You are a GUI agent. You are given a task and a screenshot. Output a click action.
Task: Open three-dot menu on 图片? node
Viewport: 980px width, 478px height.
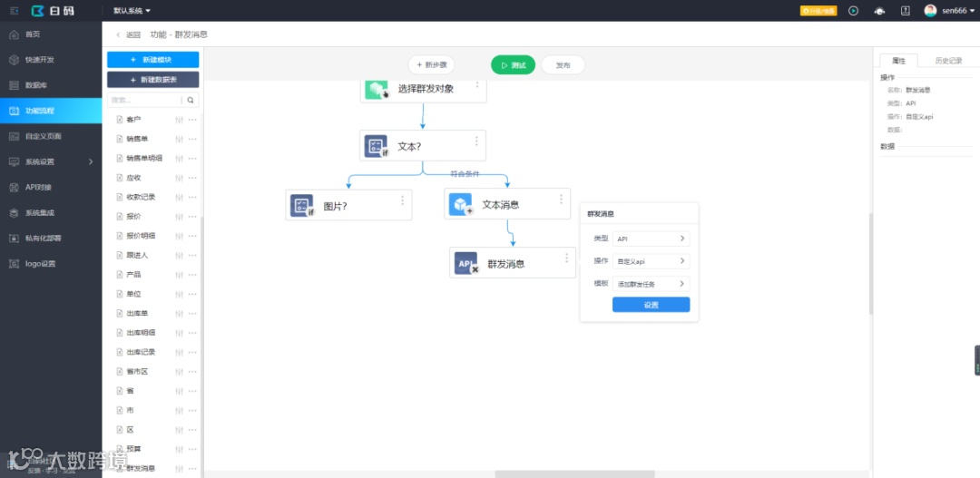coord(403,200)
